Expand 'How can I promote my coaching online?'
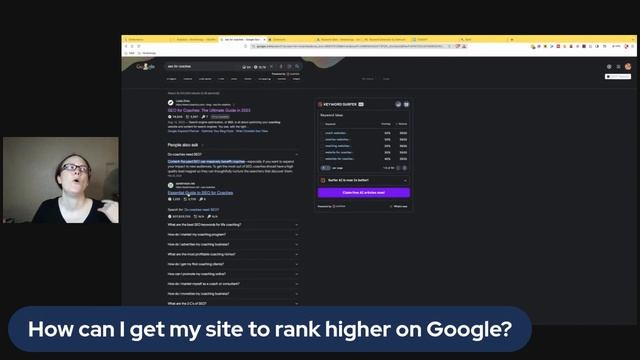 pyautogui.click(x=233, y=274)
